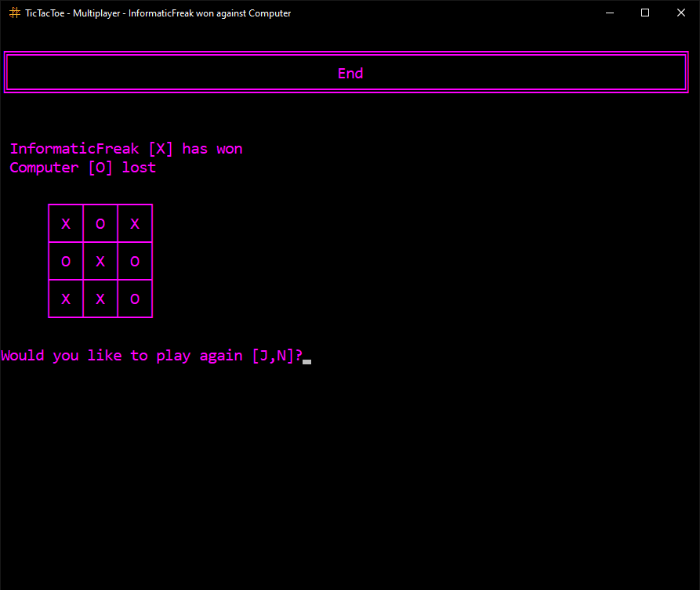Click the 'Would you like to play again' prompt
Viewport: 700px width, 590px height.
click(x=152, y=356)
